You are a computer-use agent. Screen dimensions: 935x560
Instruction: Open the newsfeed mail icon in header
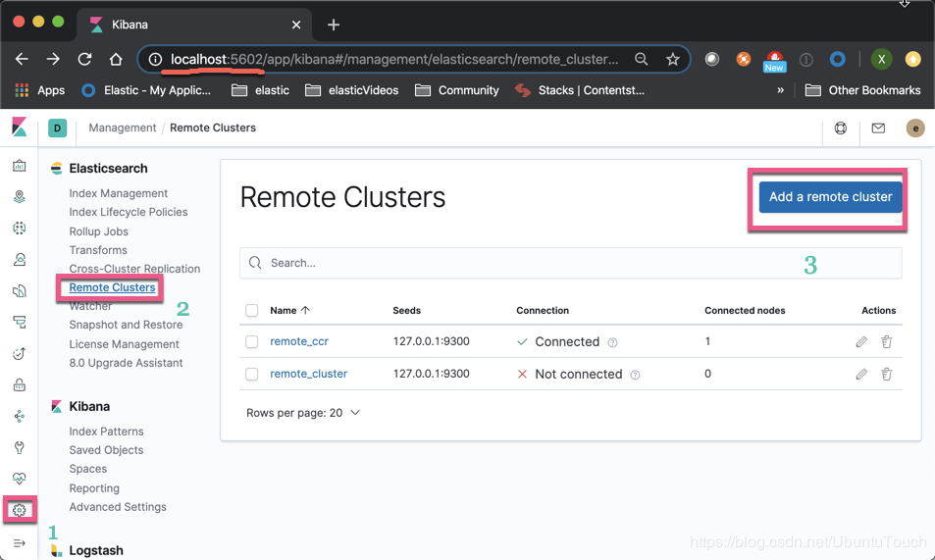point(878,127)
